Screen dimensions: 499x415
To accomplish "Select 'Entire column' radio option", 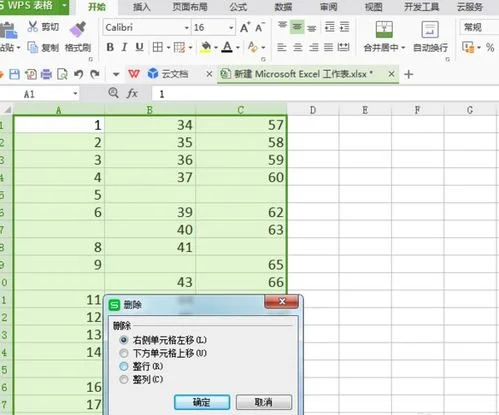I will [124, 379].
